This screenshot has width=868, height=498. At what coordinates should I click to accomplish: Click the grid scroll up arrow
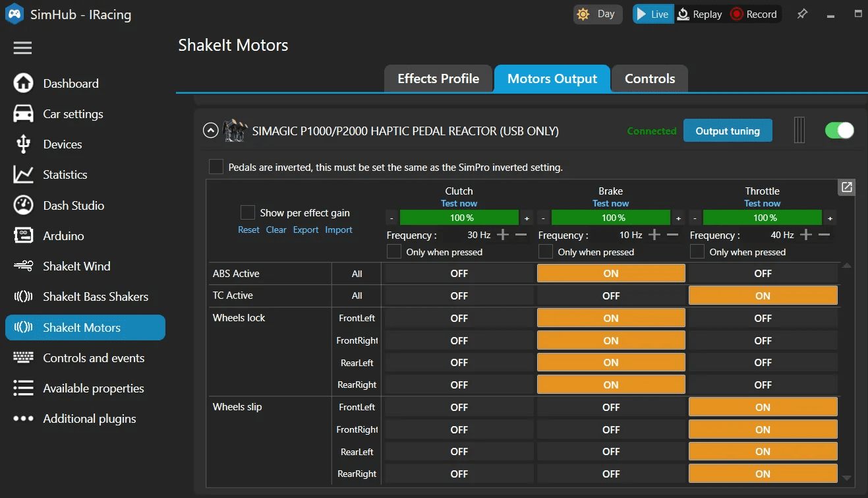click(x=847, y=266)
